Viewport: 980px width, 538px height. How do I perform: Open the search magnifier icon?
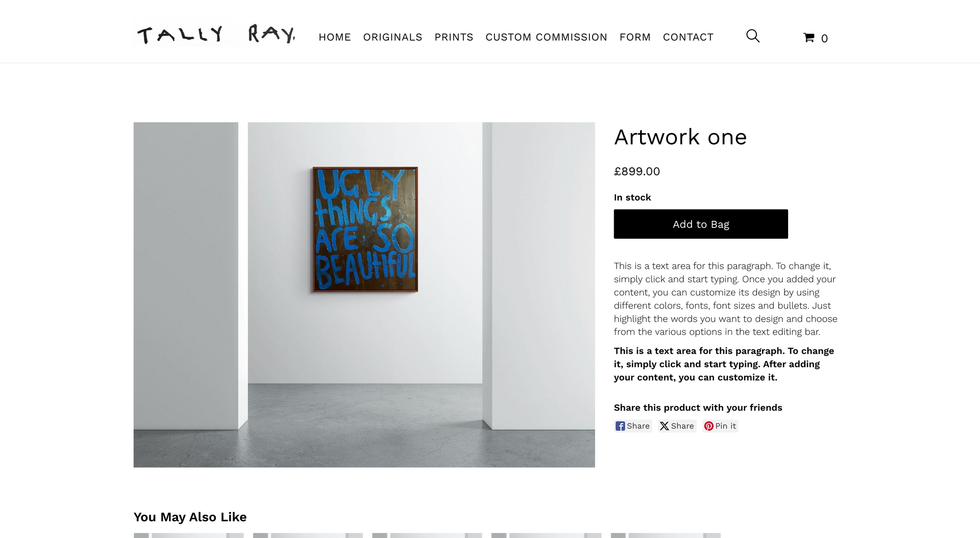tap(753, 36)
